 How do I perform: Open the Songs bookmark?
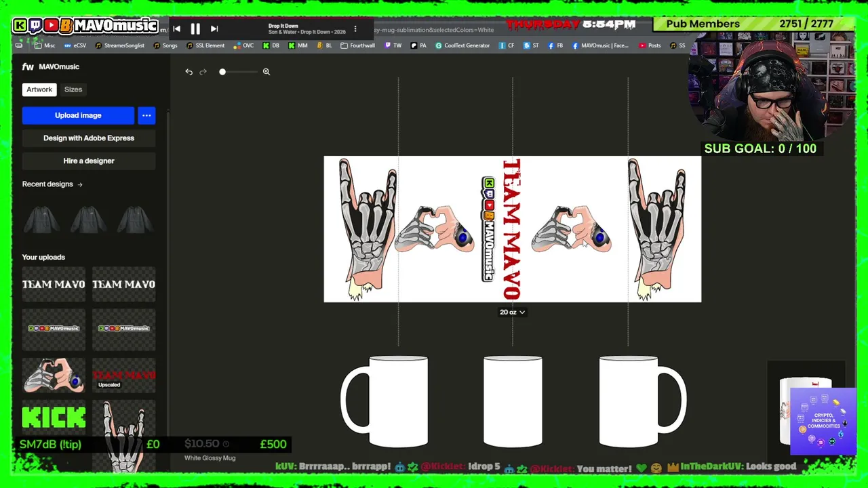[x=165, y=45]
